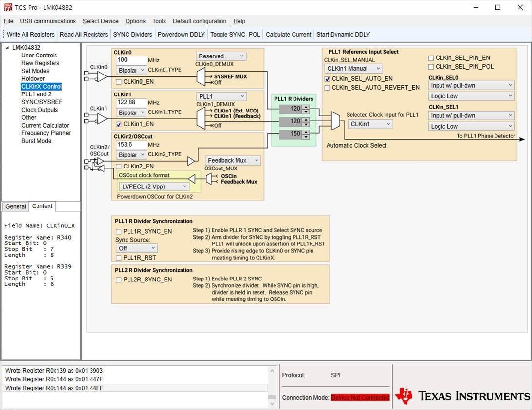Viewport: 532px width, 410px height.
Task: Click the CLKin1 frequency field 122.88
Action: [x=131, y=102]
